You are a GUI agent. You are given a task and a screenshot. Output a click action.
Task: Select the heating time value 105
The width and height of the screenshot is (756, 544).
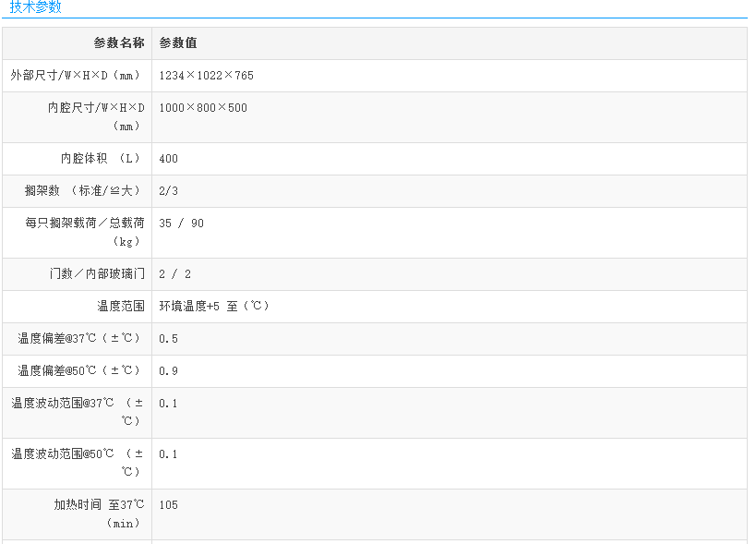coord(169,505)
